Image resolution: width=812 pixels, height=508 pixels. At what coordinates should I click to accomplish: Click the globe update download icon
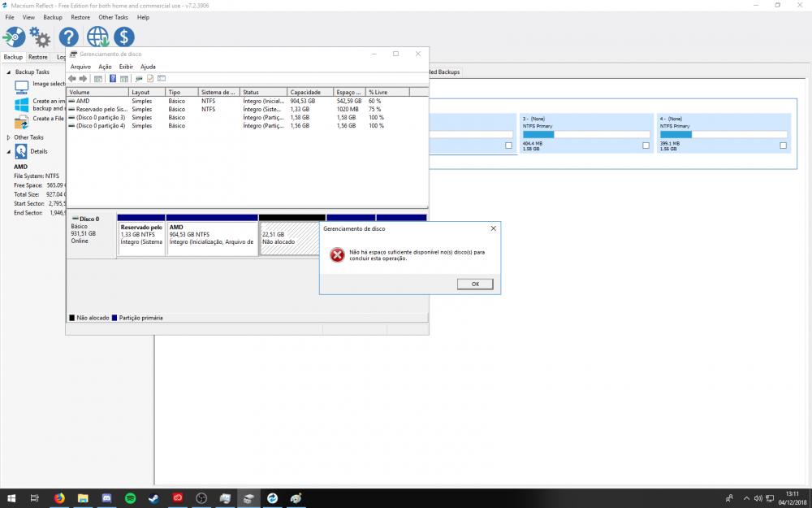click(97, 37)
